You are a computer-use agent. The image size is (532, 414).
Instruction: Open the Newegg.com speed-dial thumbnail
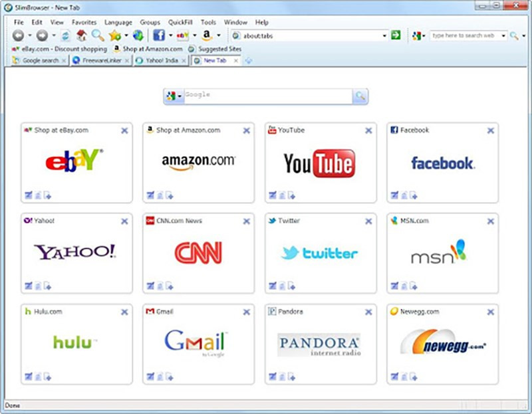pyautogui.click(x=443, y=344)
